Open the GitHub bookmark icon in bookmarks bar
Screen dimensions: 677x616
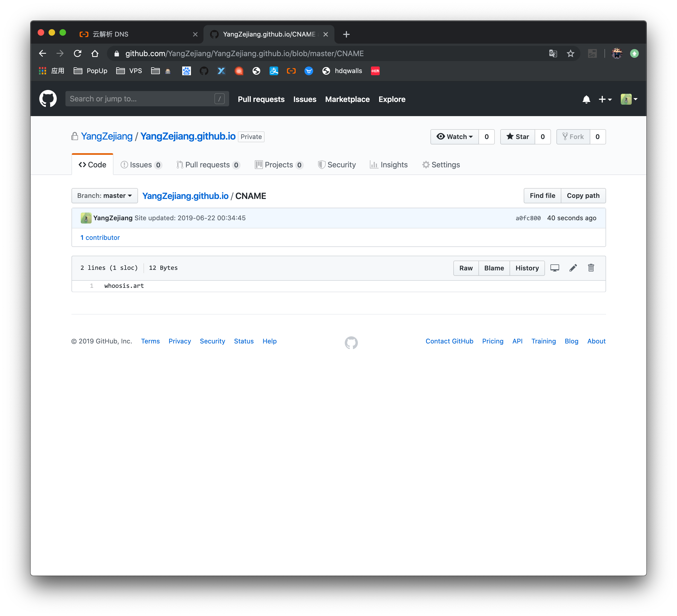pos(204,71)
